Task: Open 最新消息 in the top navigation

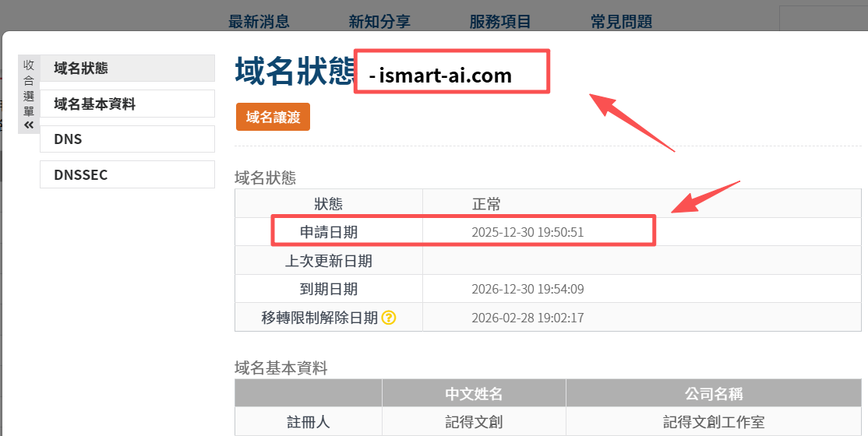Action: click(x=259, y=21)
